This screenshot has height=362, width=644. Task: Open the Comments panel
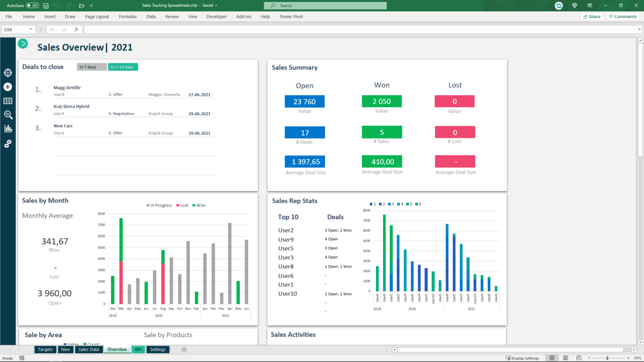click(x=623, y=16)
